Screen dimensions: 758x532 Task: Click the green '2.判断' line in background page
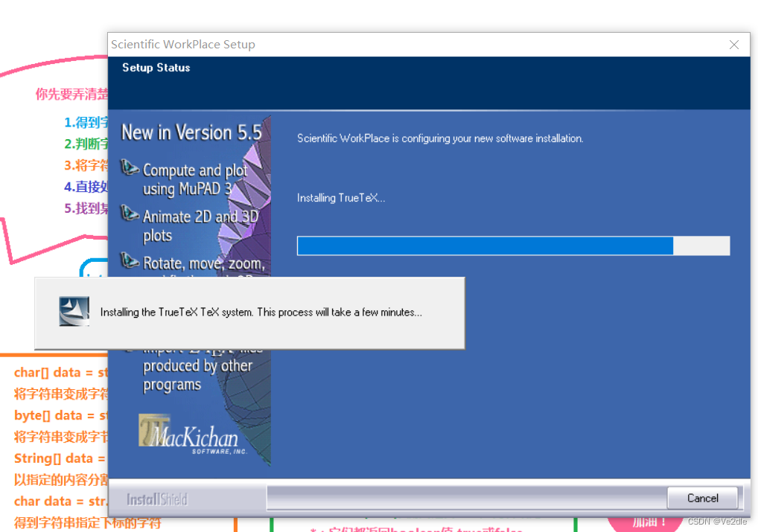coord(86,144)
